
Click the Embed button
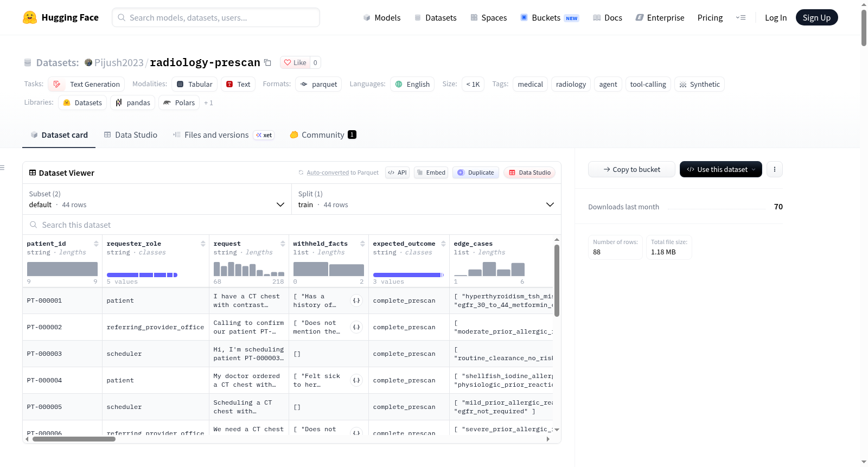point(431,172)
